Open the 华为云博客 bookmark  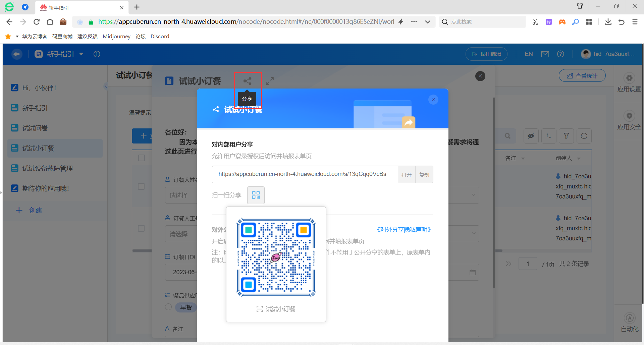(x=35, y=36)
